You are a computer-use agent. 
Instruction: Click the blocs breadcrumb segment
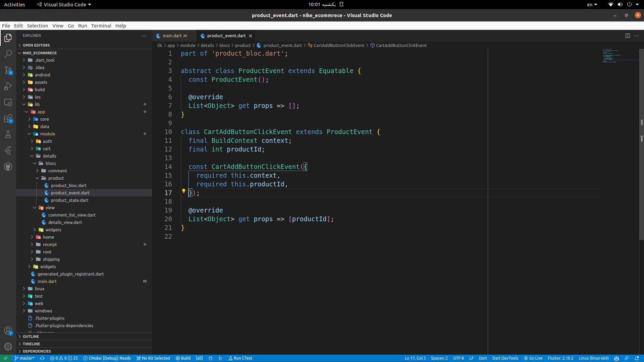coord(224,45)
